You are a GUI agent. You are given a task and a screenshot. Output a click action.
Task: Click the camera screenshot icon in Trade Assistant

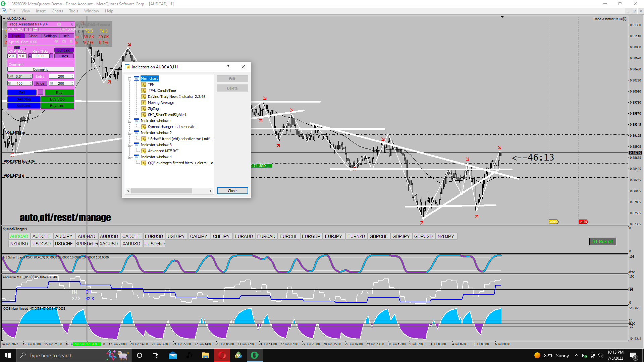(x=59, y=24)
